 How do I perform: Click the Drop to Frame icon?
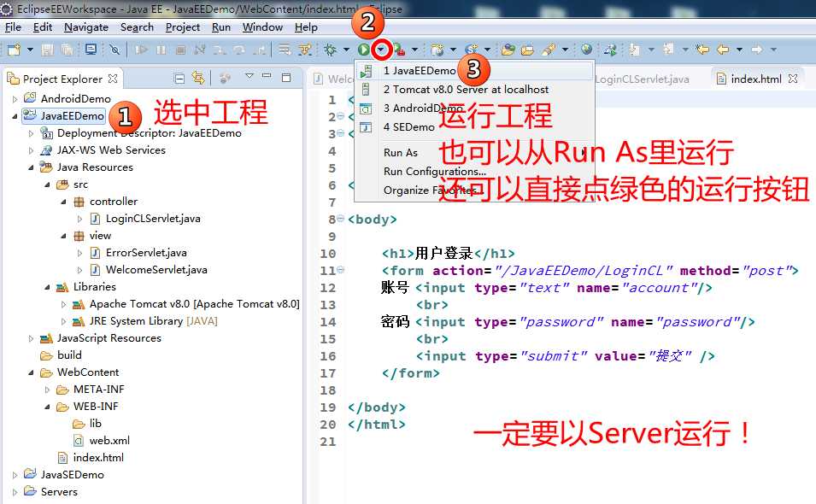click(285, 50)
